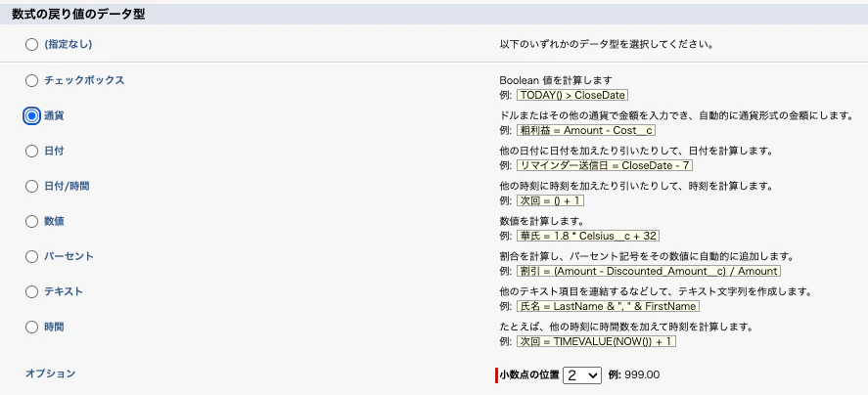Click the たとえば、他の時刻に時間数 description
Viewport: 868px width, 395px height.
coord(626,327)
